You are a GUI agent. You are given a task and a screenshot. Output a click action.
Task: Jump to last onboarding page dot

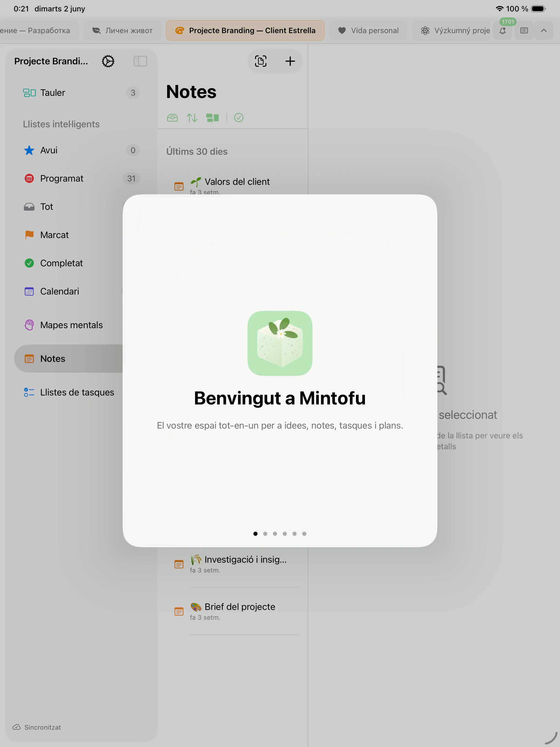[304, 534]
